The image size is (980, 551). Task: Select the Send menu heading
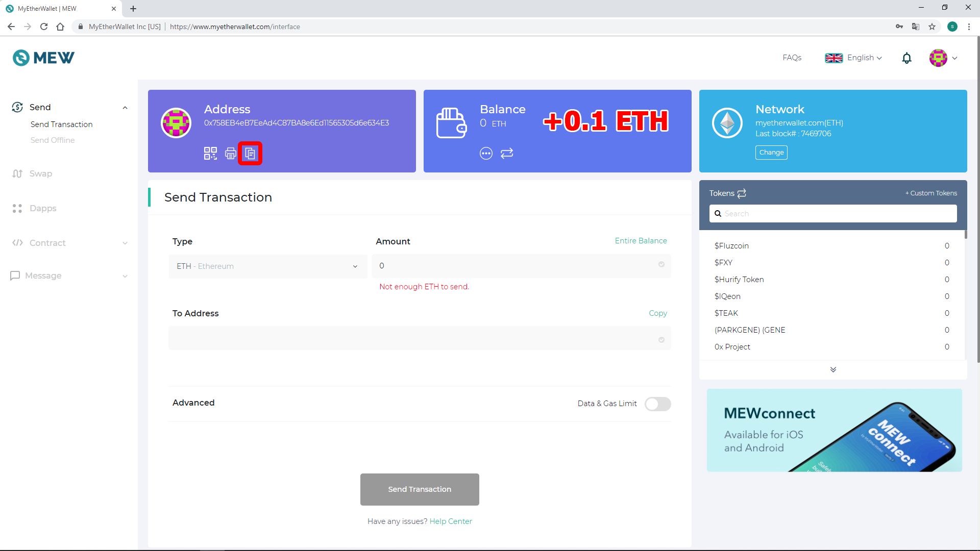(x=40, y=107)
